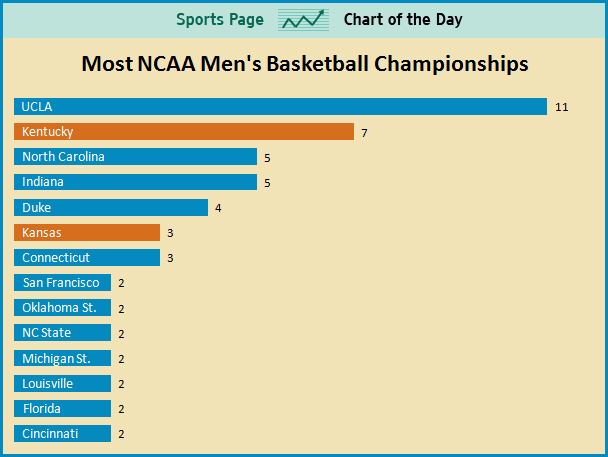Click the Duke bar
Viewport: 608px width, 457px height.
(x=111, y=208)
